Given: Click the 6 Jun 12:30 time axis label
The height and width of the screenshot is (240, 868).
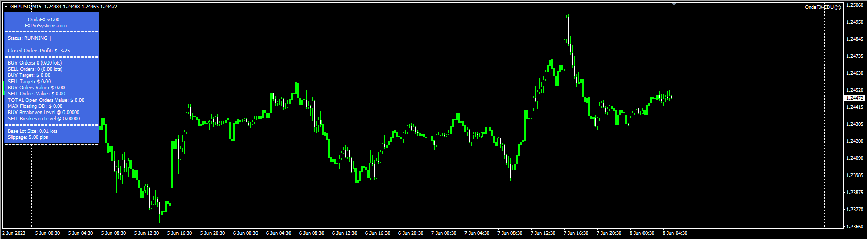Looking at the screenshot, I should (x=345, y=233).
